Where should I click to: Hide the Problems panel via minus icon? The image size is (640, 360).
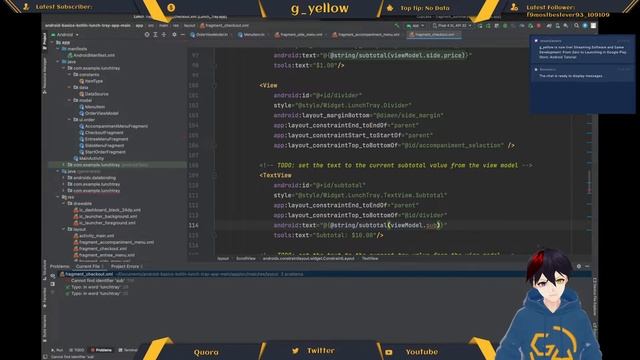pyautogui.click(x=587, y=266)
